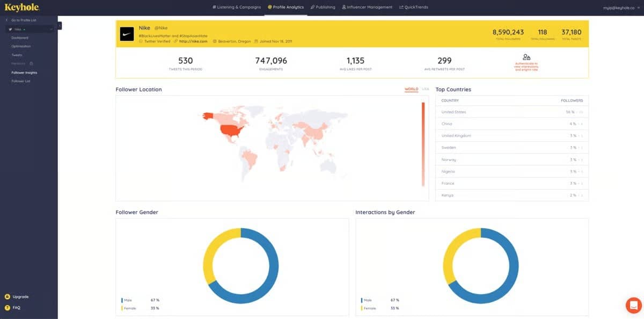Click the Publishing paper plane icon
This screenshot has height=319, width=644.
point(312,7)
